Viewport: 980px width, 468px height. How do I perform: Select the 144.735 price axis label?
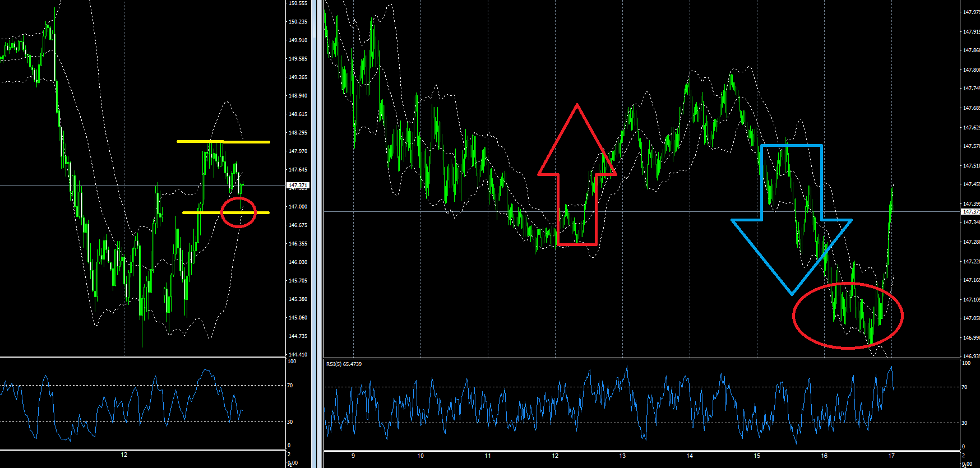[x=298, y=336]
